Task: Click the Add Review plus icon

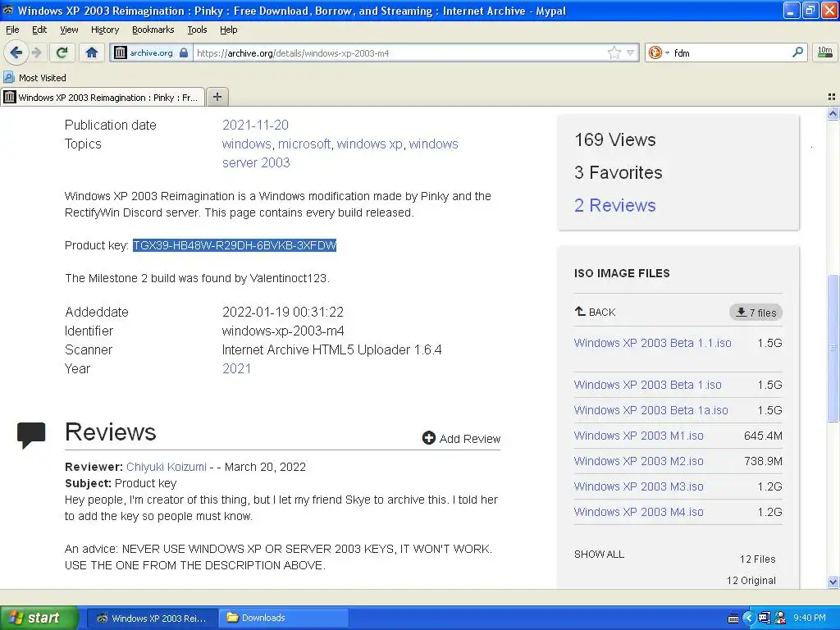Action: pyautogui.click(x=428, y=438)
